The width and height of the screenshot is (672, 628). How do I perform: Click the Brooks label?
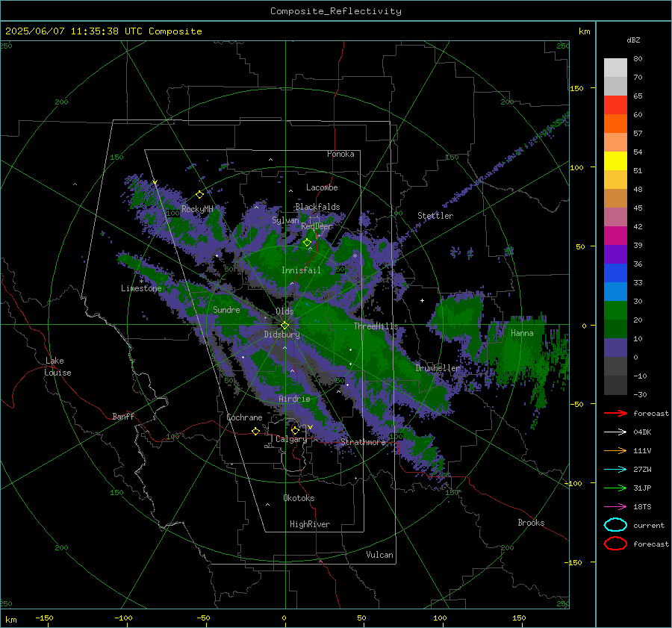tap(531, 523)
